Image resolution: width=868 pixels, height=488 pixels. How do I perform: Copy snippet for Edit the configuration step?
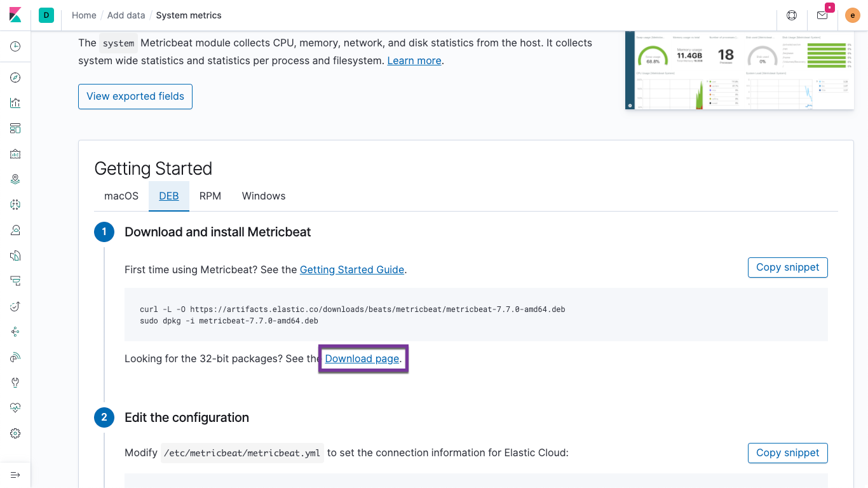(x=788, y=453)
